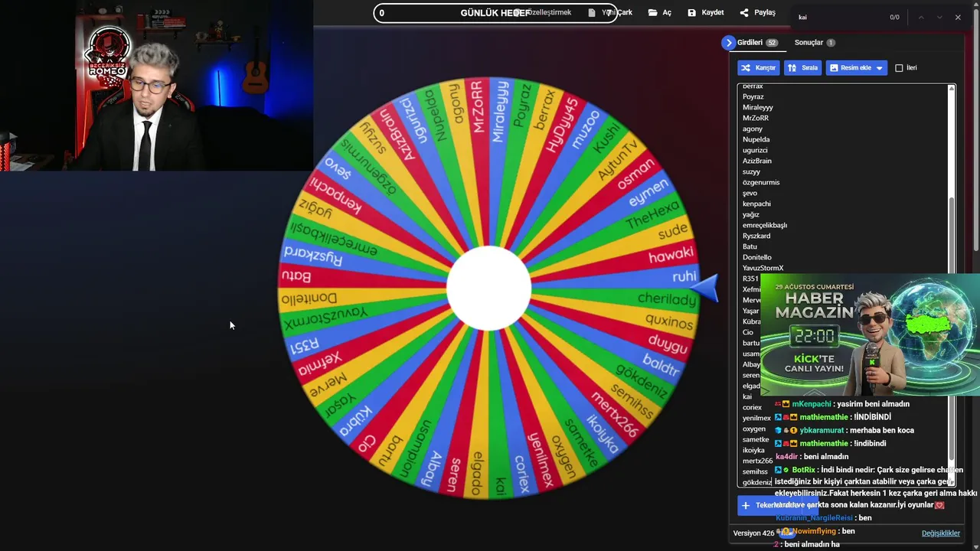Viewport: 980px width, 551px height.
Task: Select ugurizci in the entries list
Action: (755, 150)
